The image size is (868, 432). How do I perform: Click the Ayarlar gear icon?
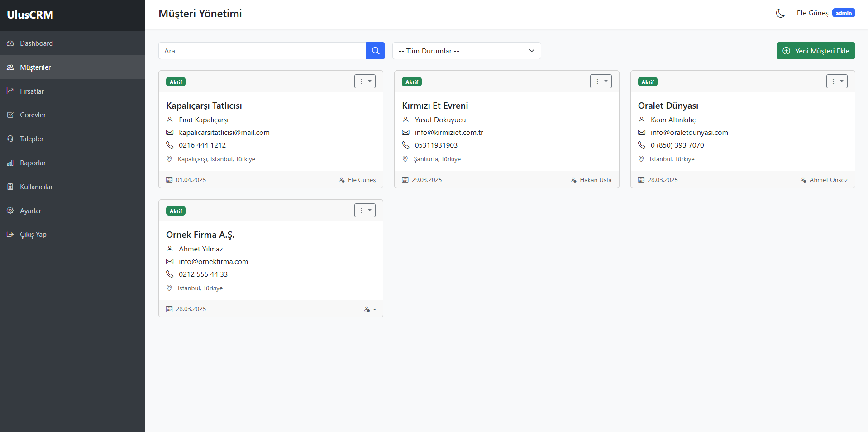point(10,211)
